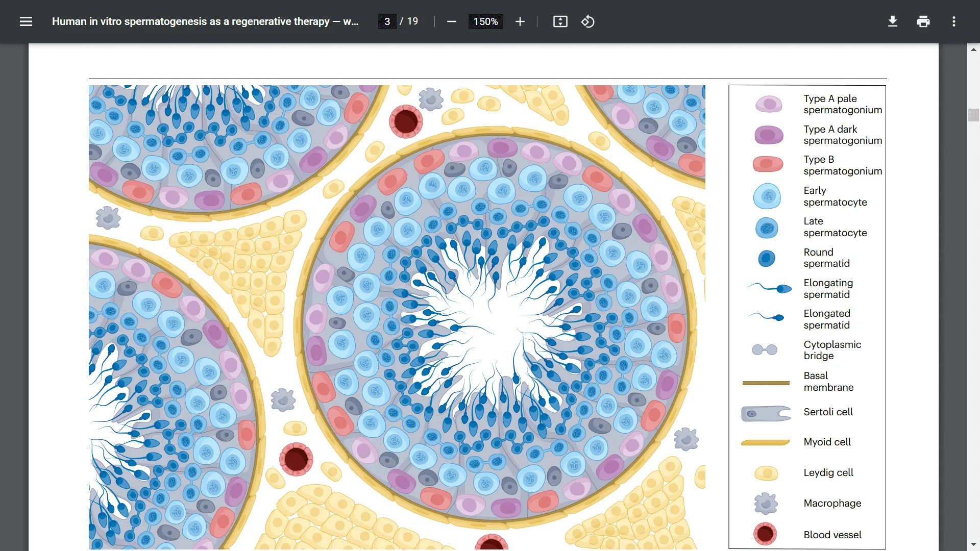Screen dimensions: 980x551
Task: Print the document
Action: click(x=923, y=21)
